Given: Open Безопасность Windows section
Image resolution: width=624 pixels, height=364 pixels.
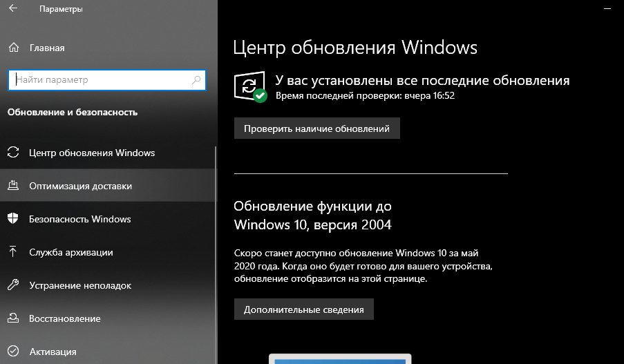Looking at the screenshot, I should [x=108, y=218].
